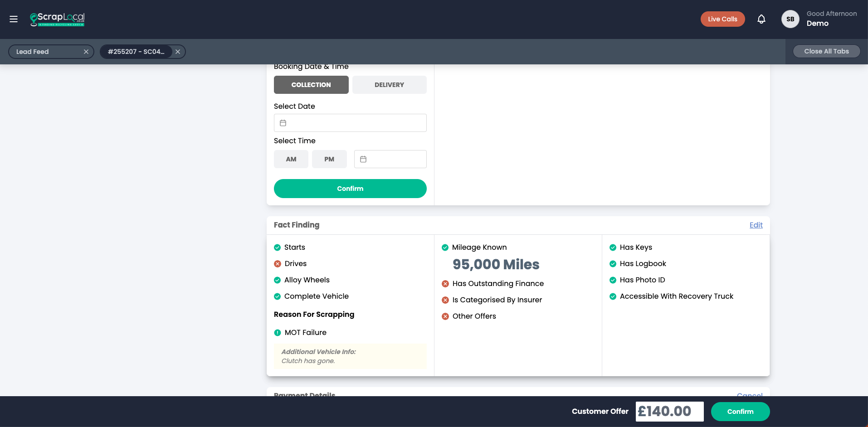This screenshot has width=868, height=427.
Task: Choose PM time slot
Action: 329,159
